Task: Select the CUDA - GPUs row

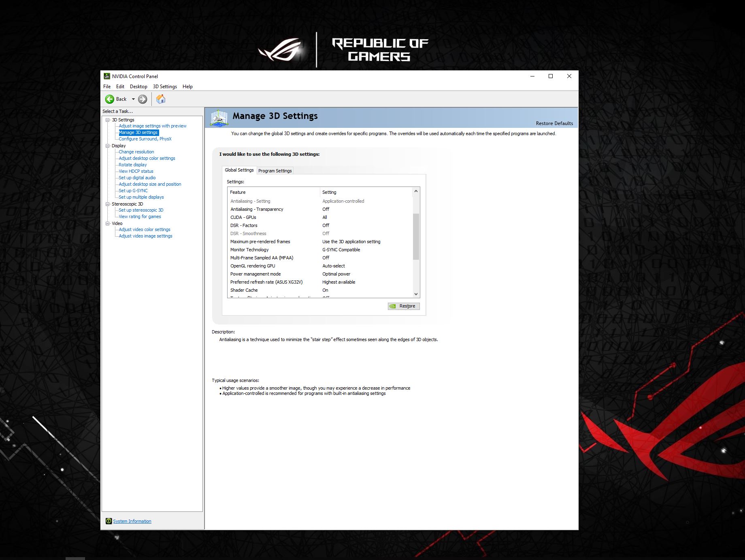Action: (x=320, y=217)
